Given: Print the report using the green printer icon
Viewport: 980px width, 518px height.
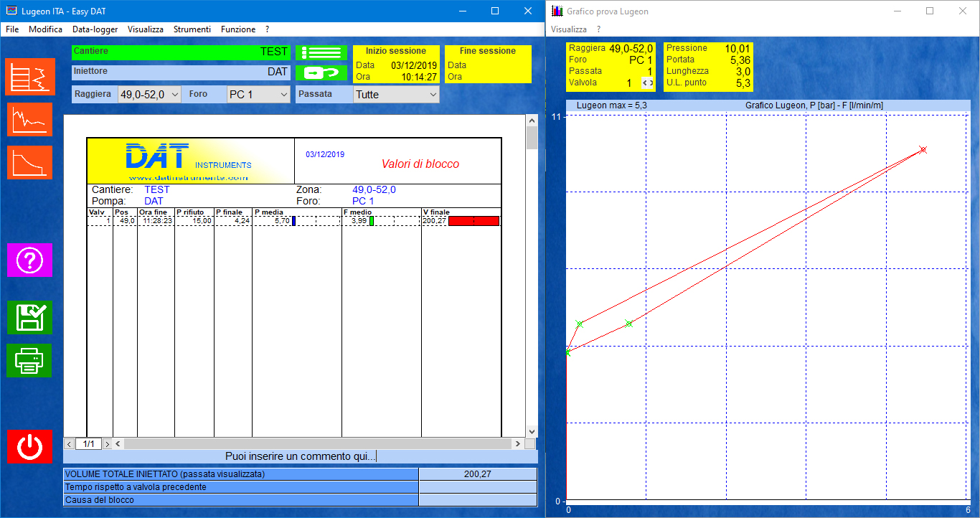Looking at the screenshot, I should (29, 360).
